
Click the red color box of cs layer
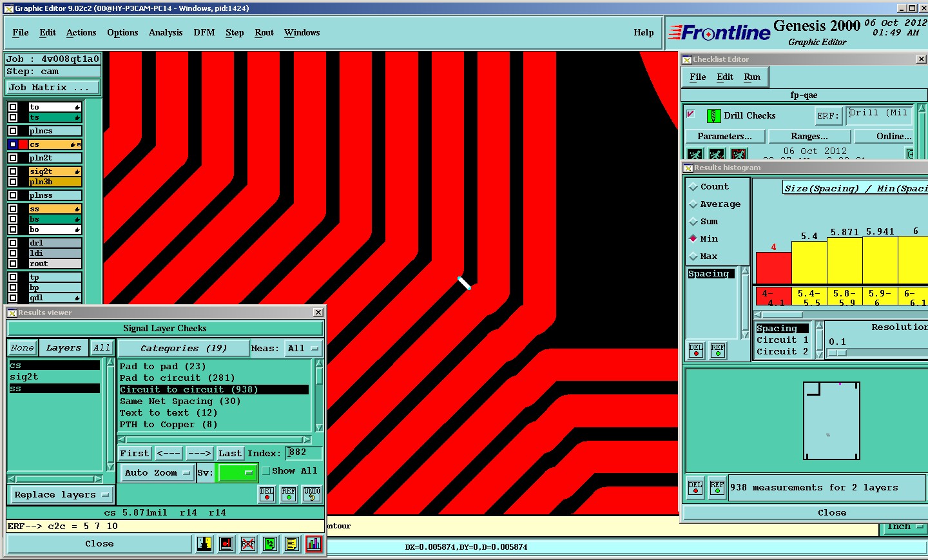click(x=23, y=144)
